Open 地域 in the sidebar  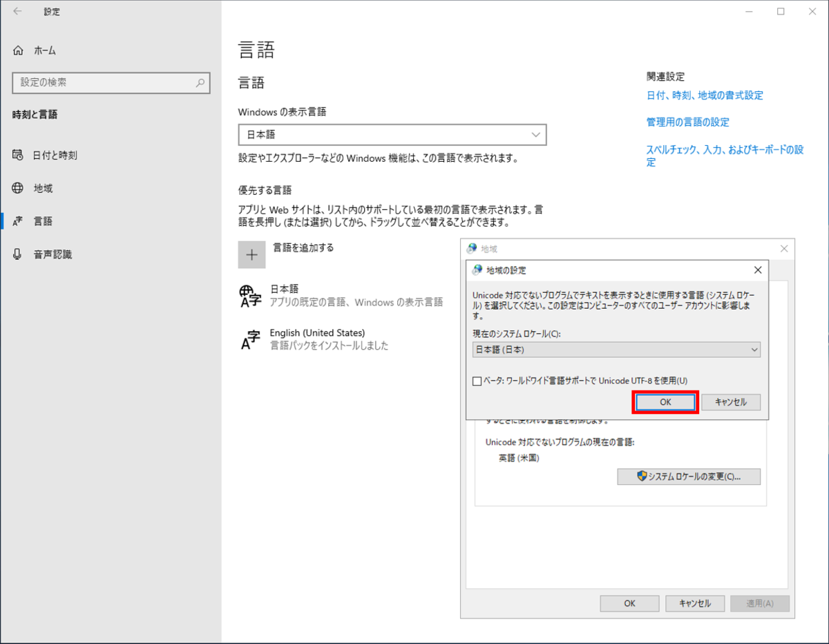pos(33,188)
